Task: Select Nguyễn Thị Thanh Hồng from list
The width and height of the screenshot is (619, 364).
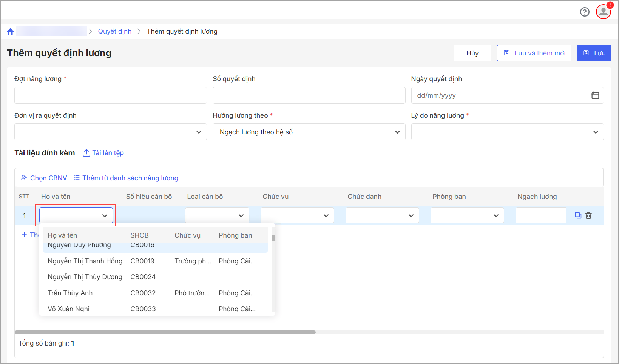Action: 85,261
